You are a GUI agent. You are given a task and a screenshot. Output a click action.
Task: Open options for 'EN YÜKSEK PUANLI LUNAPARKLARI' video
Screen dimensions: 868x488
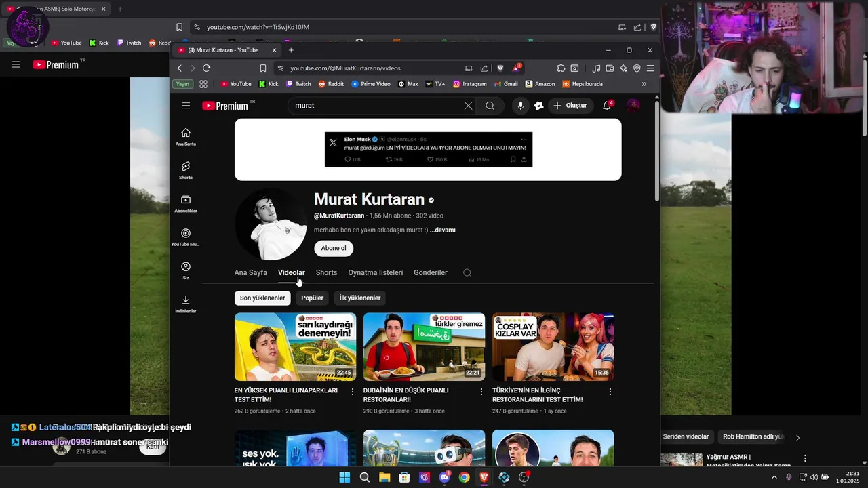click(x=353, y=392)
